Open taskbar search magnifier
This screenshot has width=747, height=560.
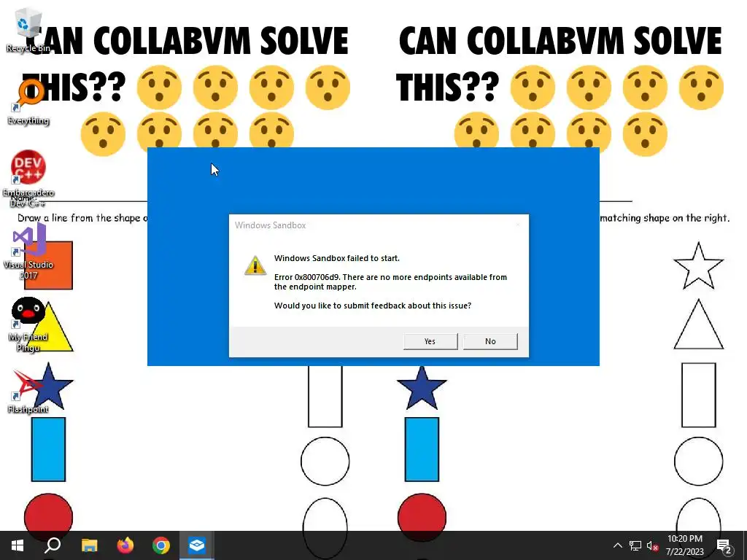click(x=53, y=545)
